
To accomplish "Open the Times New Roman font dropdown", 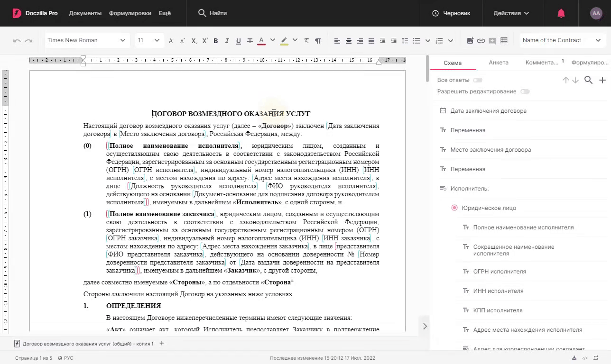I will click(87, 40).
